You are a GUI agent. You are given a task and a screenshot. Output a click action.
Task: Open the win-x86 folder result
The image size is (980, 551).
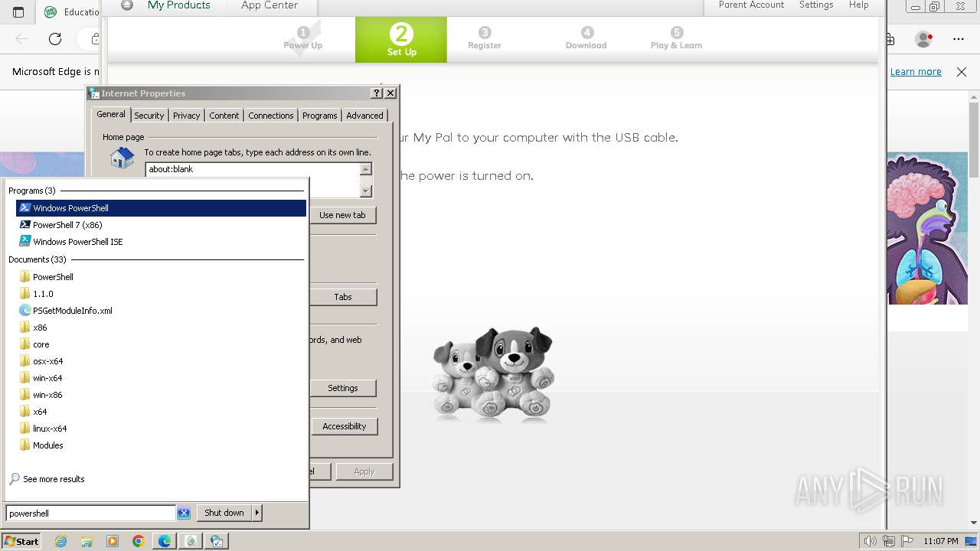(161, 395)
